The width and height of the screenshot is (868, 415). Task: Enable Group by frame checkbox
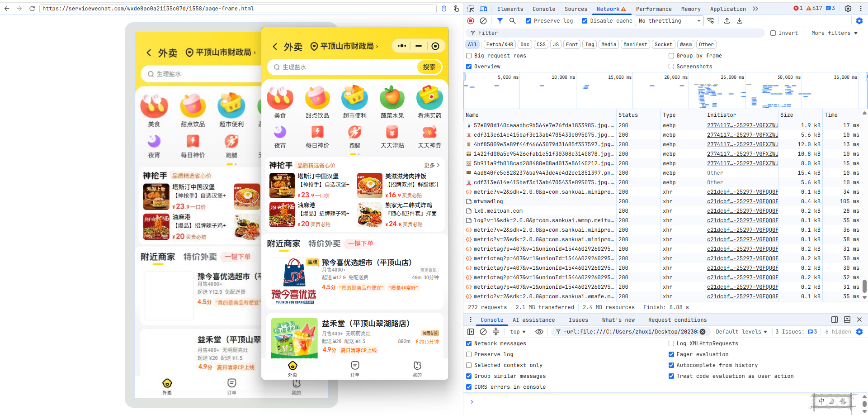click(671, 56)
